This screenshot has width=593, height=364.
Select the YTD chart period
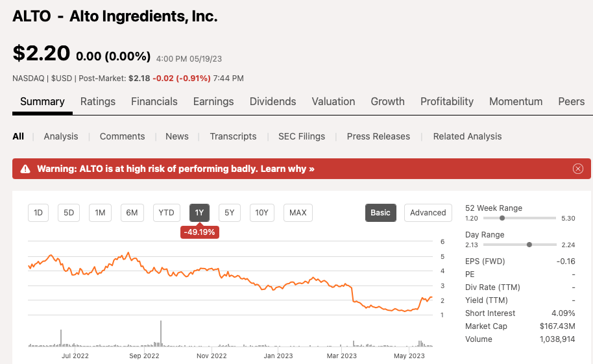167,213
